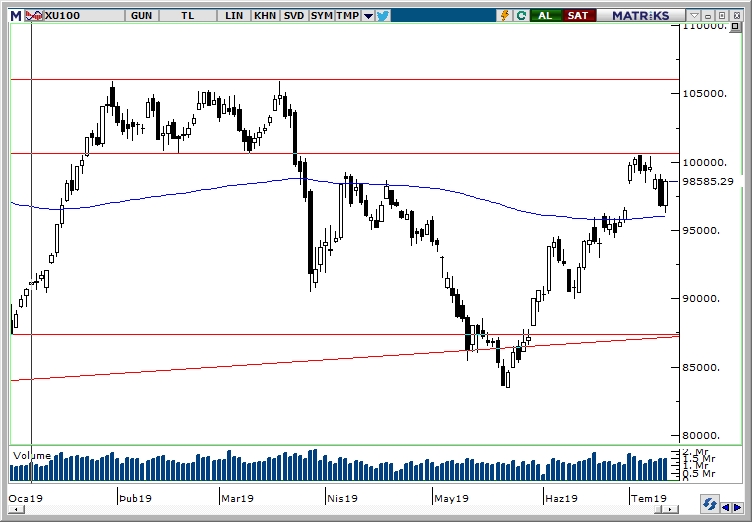This screenshot has width=752, height=522.
Task: Refresh chart with the green C icon
Action: pyautogui.click(x=521, y=16)
